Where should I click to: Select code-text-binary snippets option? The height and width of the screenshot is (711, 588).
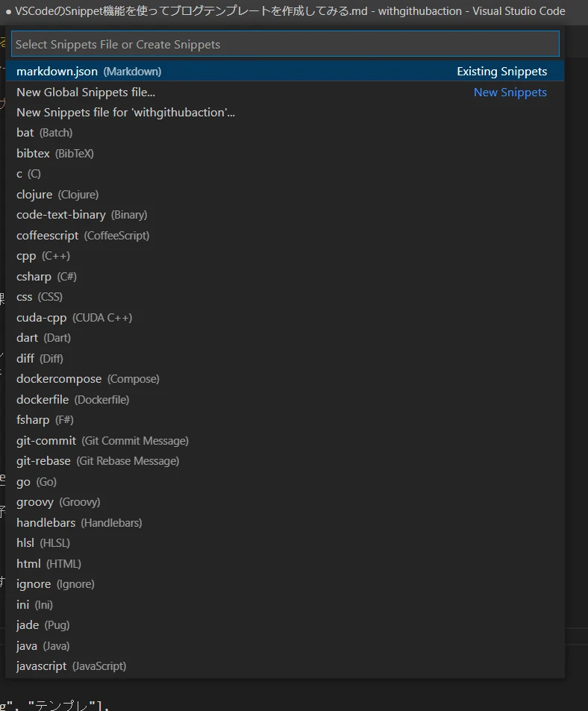point(82,214)
